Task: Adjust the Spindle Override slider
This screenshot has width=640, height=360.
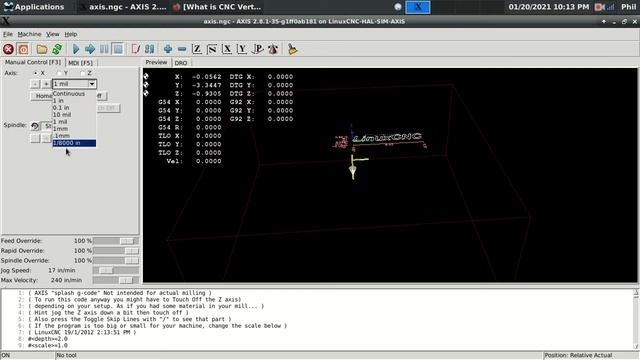Action: [116, 260]
